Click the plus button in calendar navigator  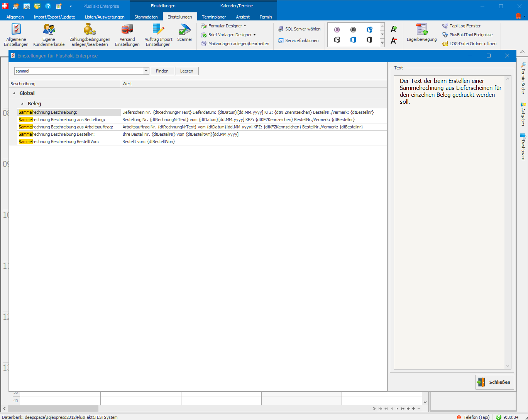tap(414, 408)
